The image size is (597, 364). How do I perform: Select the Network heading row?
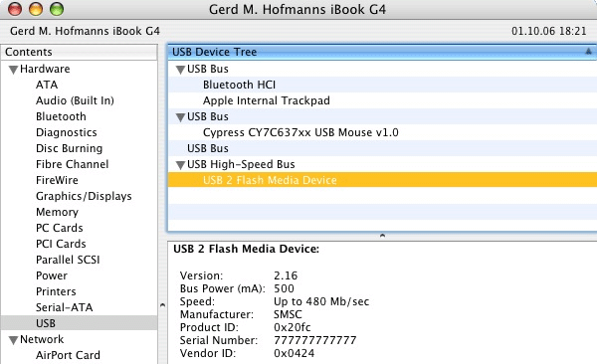coord(80,339)
